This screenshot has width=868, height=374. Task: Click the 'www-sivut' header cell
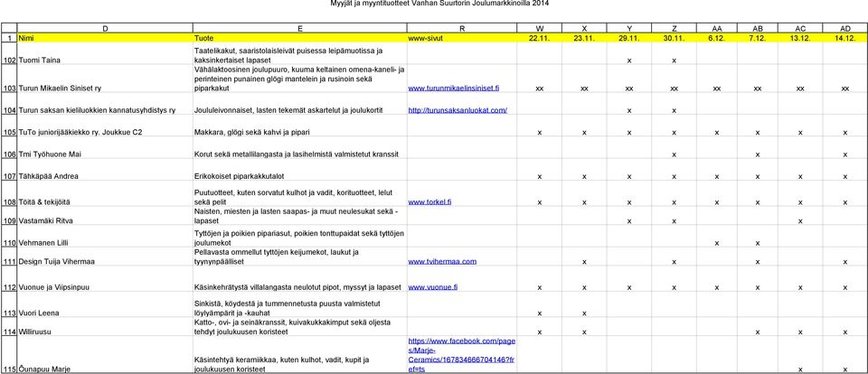point(462,38)
